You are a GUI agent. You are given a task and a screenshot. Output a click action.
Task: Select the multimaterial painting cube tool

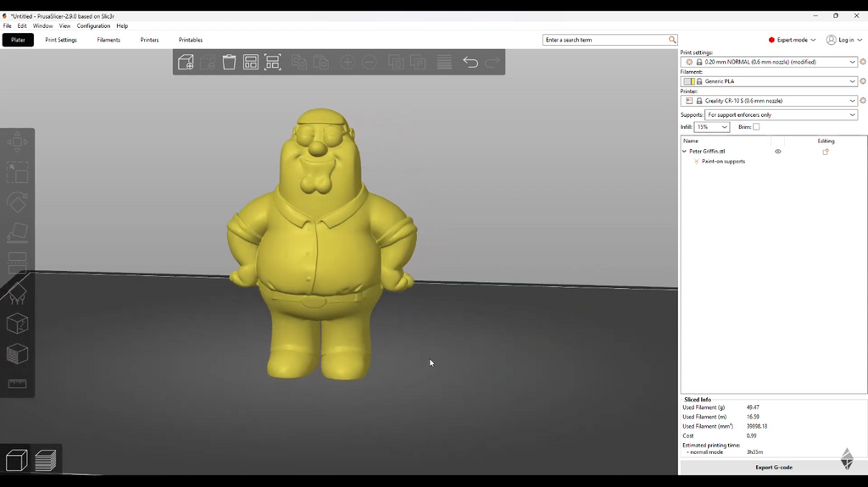17,354
